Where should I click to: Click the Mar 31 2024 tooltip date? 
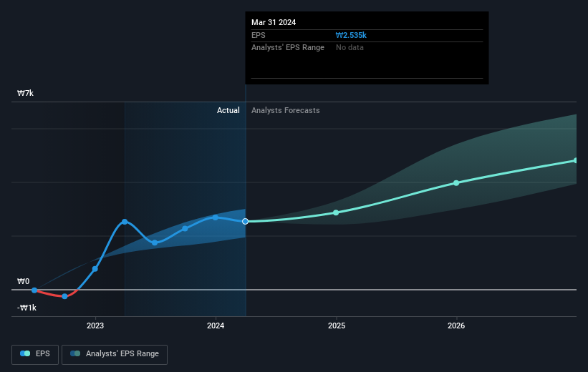[x=274, y=22]
